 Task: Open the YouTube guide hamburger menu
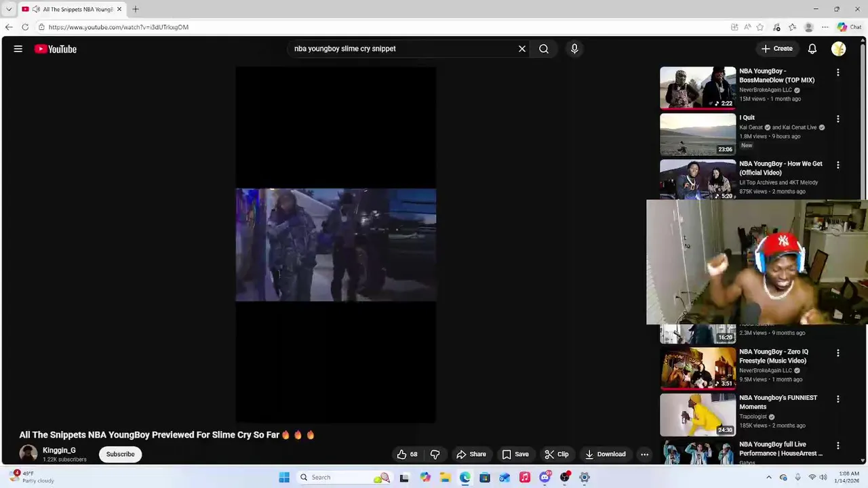(x=18, y=49)
